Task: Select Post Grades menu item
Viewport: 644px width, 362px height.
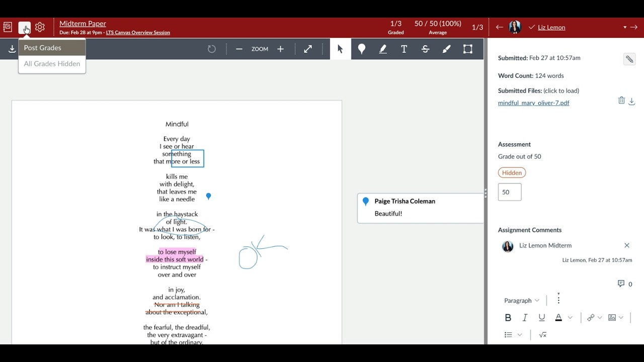Action: 52,48
